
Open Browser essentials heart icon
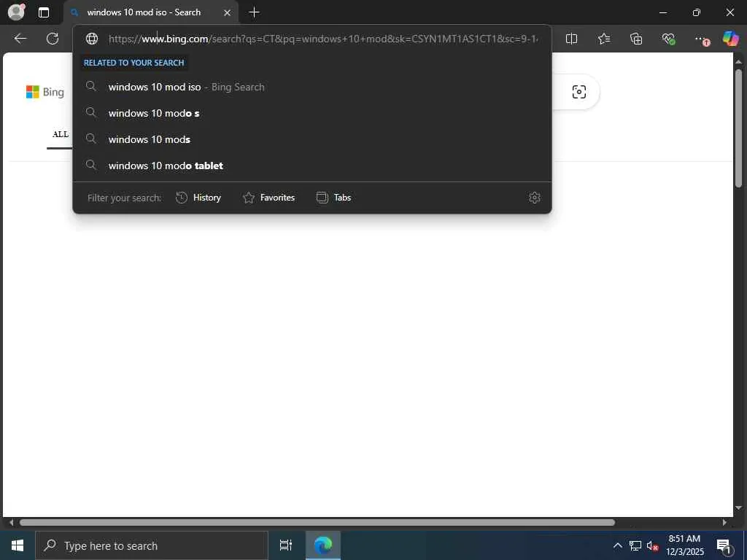[668, 39]
